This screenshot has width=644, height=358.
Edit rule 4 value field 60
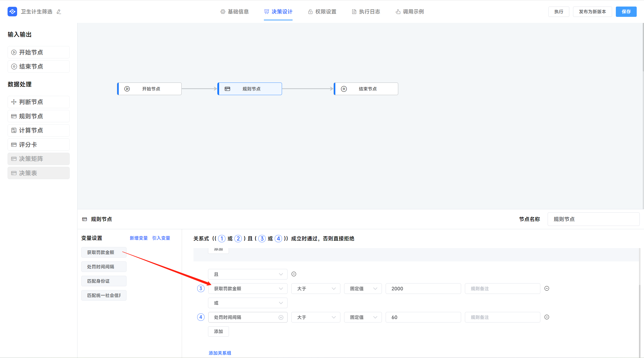(x=423, y=317)
